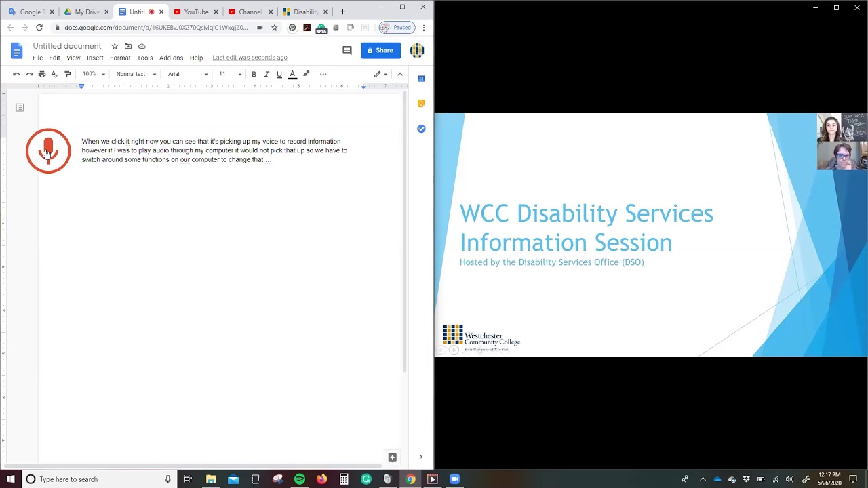Open comment history icon
Viewport: 868px width, 488px height.
347,50
